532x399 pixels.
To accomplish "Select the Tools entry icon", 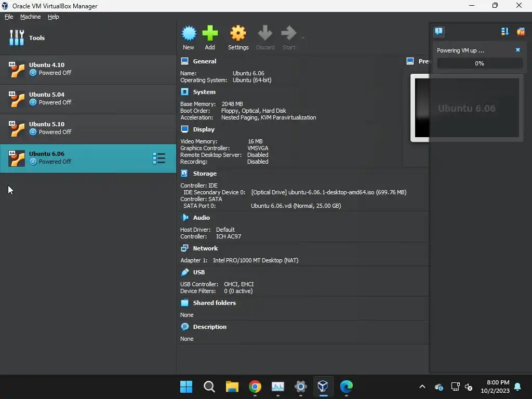I will (x=17, y=37).
